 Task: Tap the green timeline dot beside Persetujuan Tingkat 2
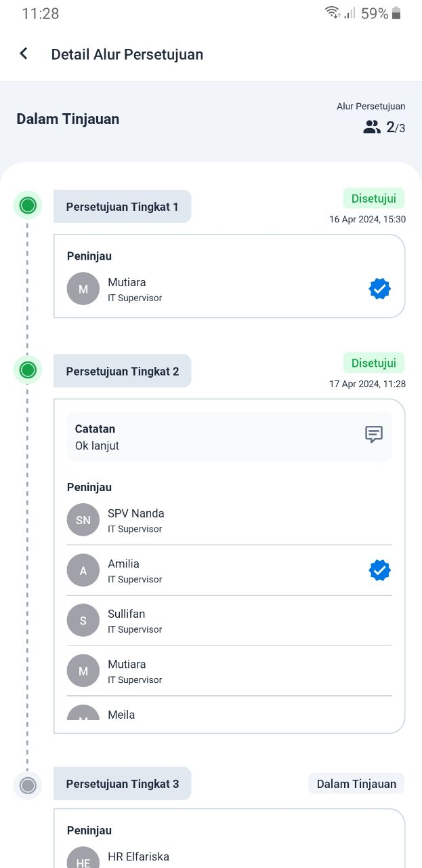(x=28, y=370)
